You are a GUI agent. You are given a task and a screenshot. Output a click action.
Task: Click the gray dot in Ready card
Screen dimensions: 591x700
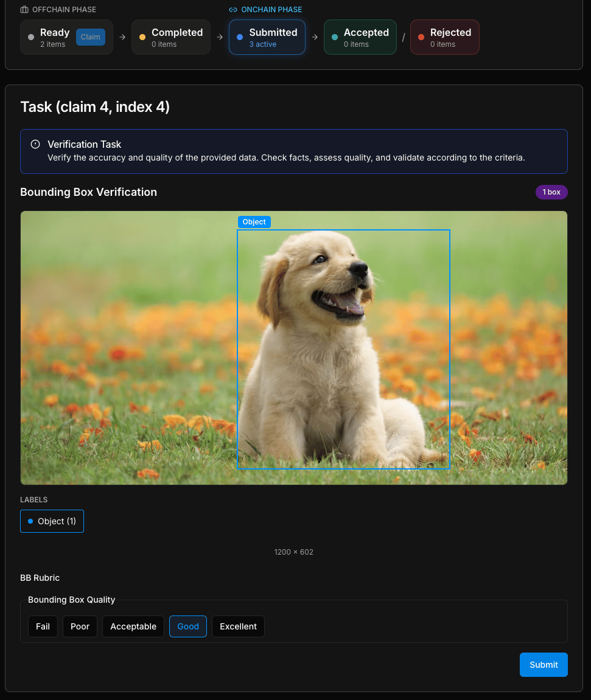[x=31, y=37]
